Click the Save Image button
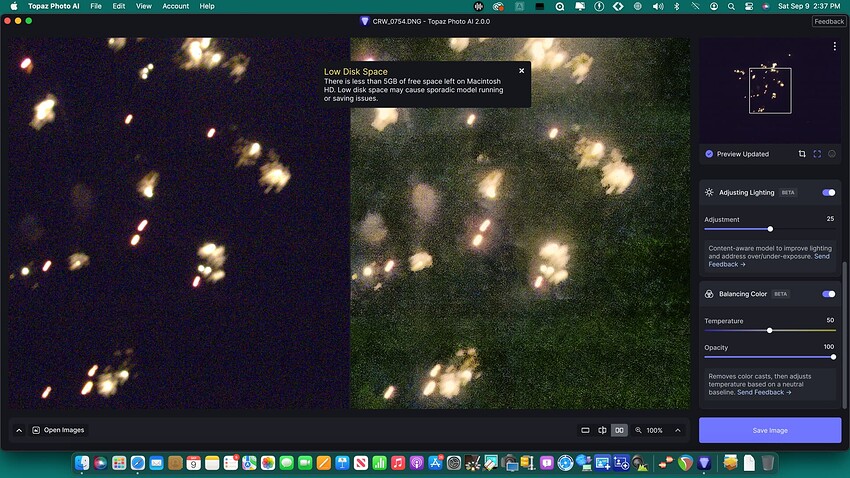Image resolution: width=850 pixels, height=478 pixels. coord(770,430)
